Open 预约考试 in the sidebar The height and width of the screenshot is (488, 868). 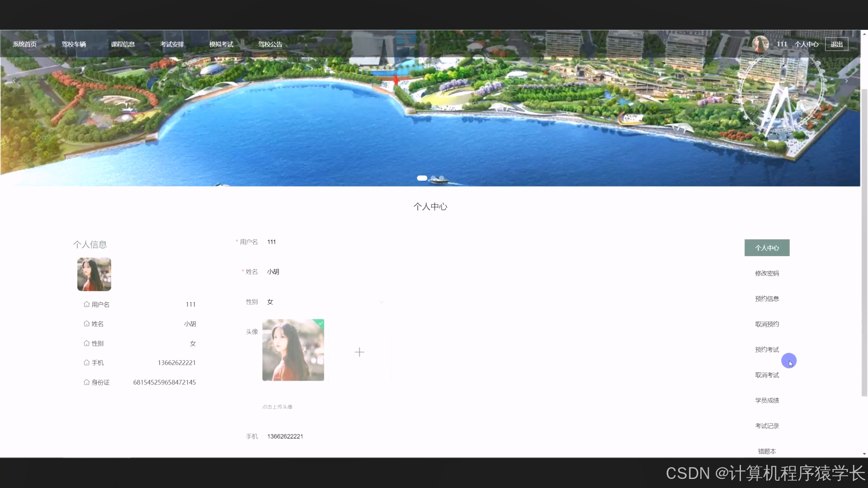pos(767,349)
